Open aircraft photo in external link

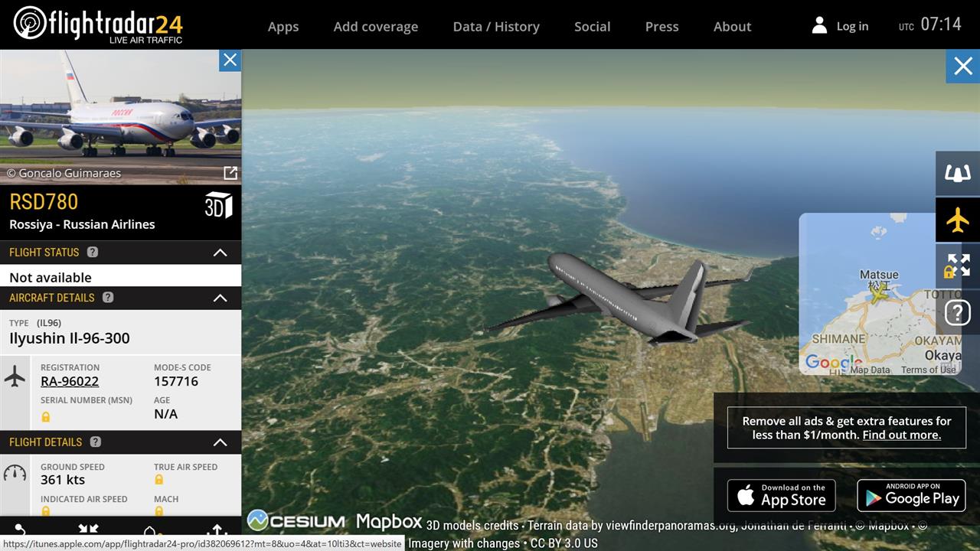[230, 173]
